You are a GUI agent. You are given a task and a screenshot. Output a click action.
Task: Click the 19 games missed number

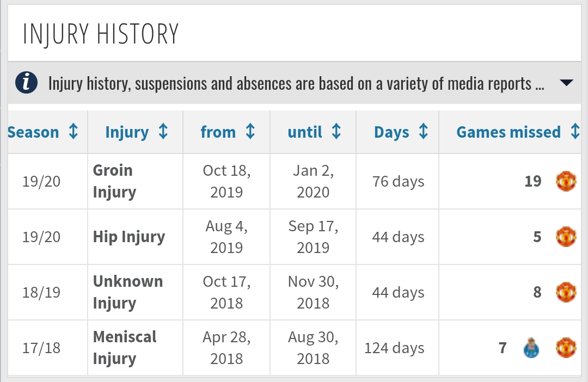(x=533, y=181)
